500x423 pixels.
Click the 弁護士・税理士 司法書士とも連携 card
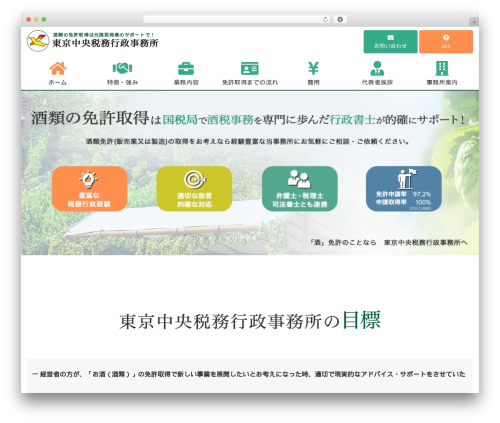coord(300,189)
